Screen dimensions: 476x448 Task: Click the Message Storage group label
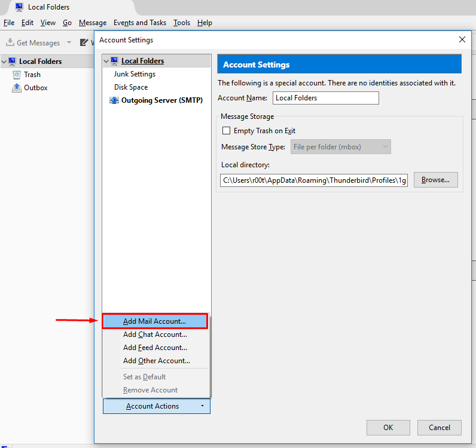click(247, 116)
